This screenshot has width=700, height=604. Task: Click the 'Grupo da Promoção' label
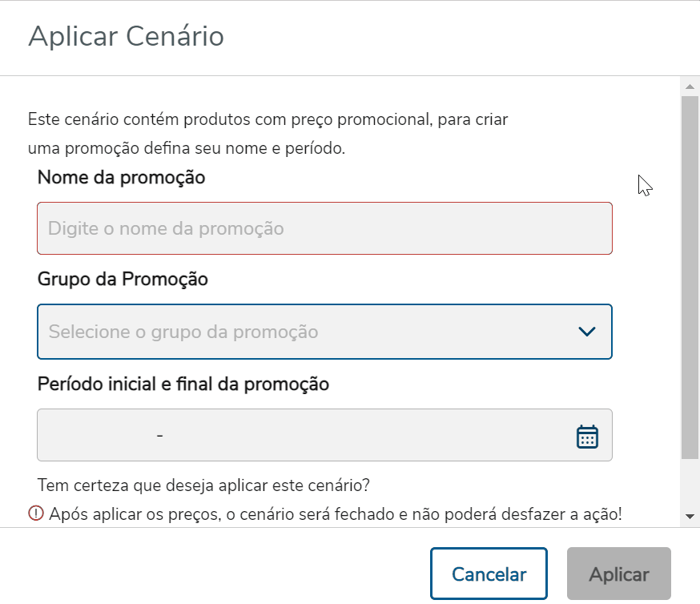[123, 280]
